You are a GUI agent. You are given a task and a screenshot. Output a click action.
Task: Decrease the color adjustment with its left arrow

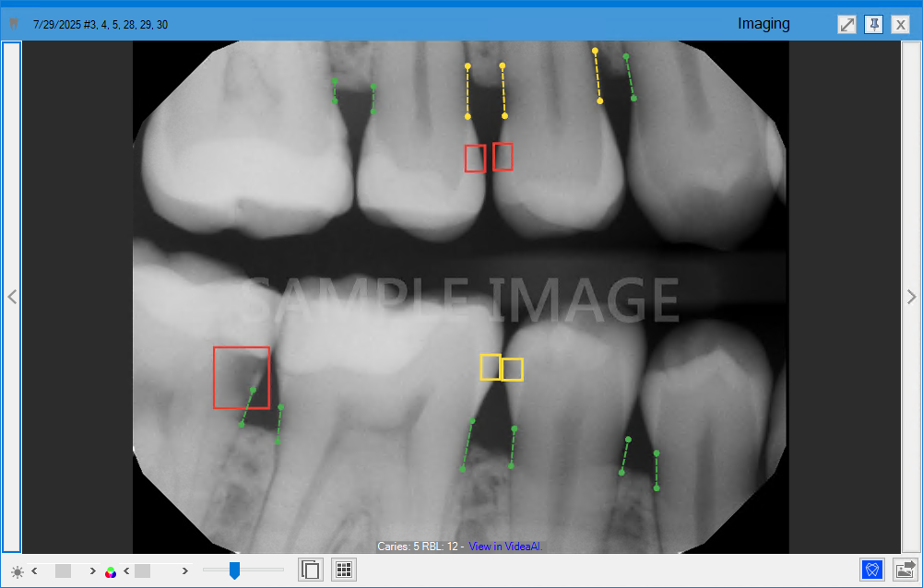click(x=126, y=570)
